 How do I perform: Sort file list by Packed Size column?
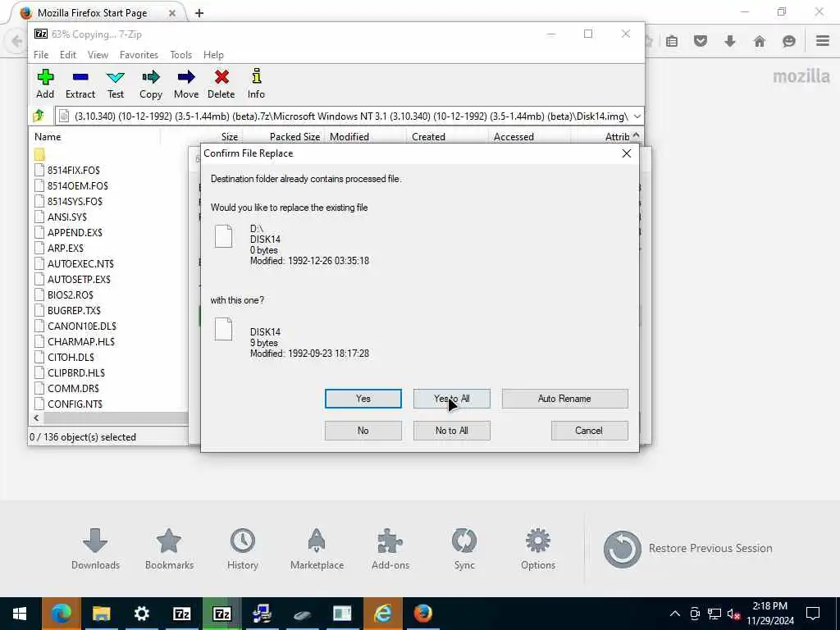(x=294, y=137)
